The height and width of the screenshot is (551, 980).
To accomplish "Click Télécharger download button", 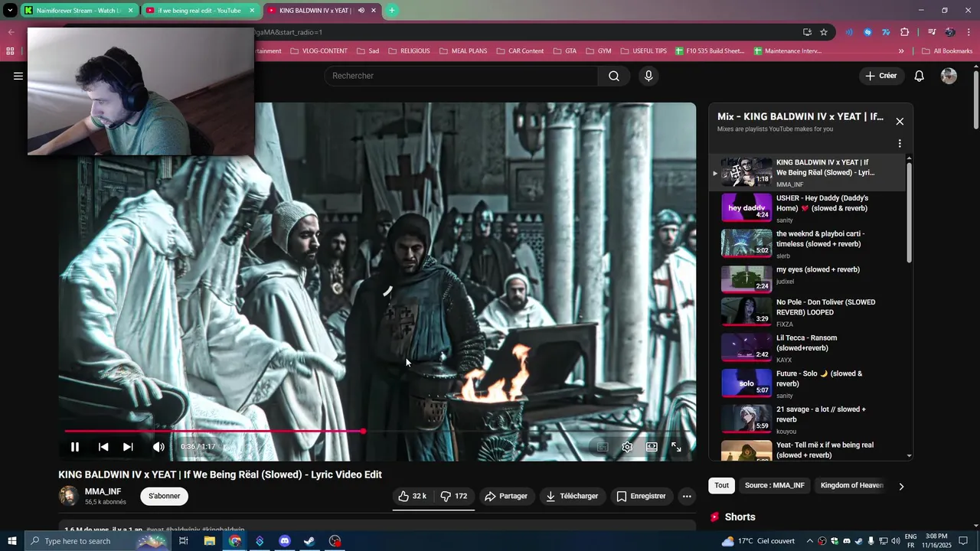I will (x=572, y=496).
